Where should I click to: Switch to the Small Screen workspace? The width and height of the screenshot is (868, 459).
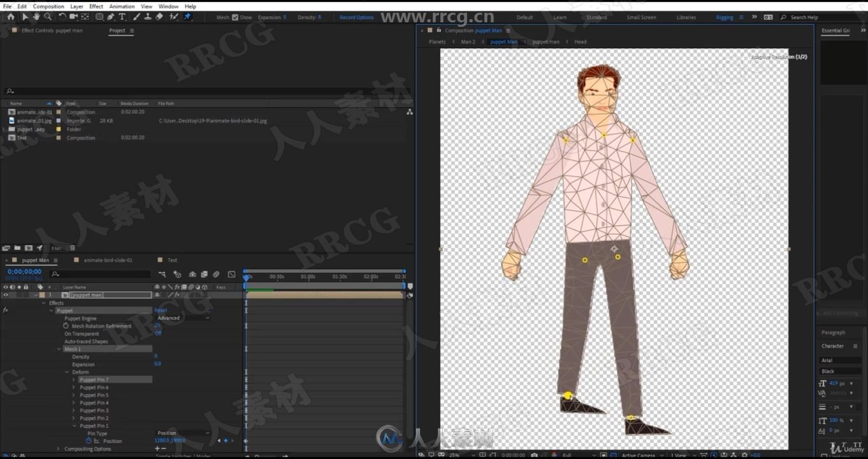(x=641, y=17)
